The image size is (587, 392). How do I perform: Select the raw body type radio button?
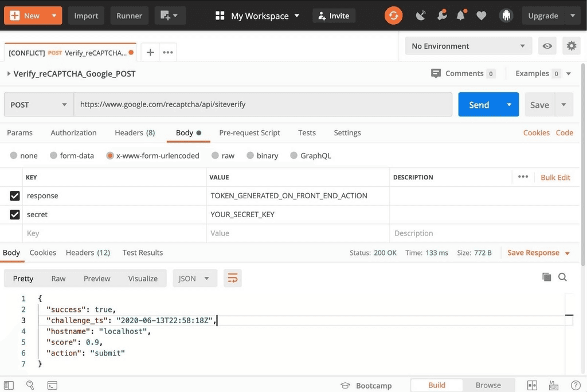[214, 155]
